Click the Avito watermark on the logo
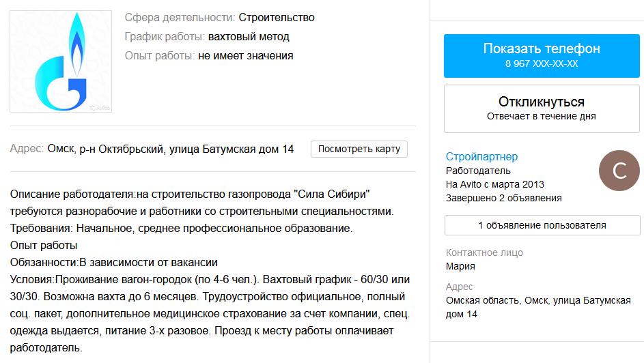Screen dimensions: 644x363 pyautogui.click(x=100, y=107)
